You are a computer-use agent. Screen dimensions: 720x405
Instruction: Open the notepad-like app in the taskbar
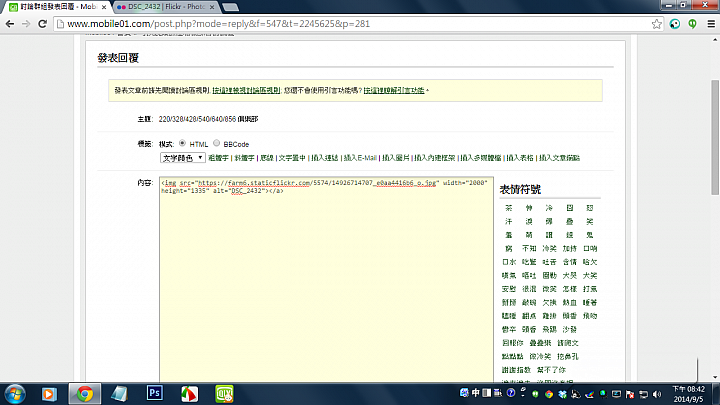click(x=119, y=394)
